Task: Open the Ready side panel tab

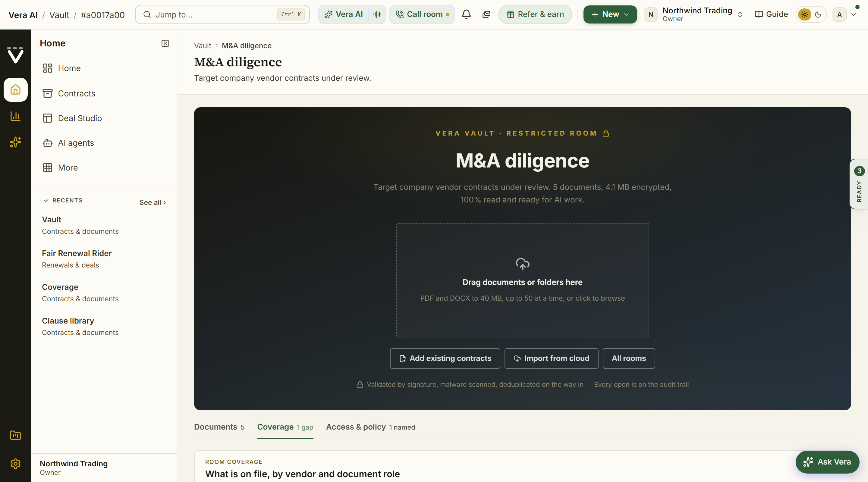Action: coord(859,184)
